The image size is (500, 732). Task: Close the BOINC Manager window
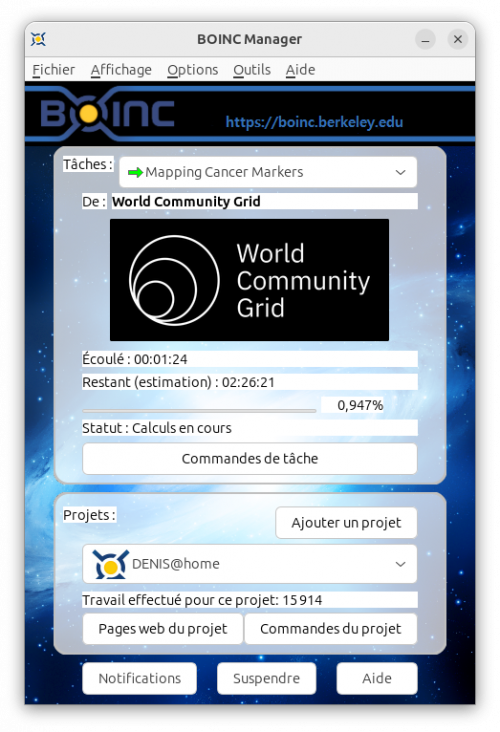pos(458,39)
